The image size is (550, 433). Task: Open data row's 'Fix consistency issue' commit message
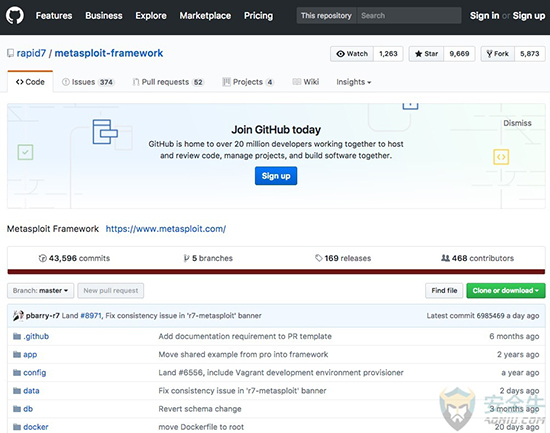(x=242, y=391)
